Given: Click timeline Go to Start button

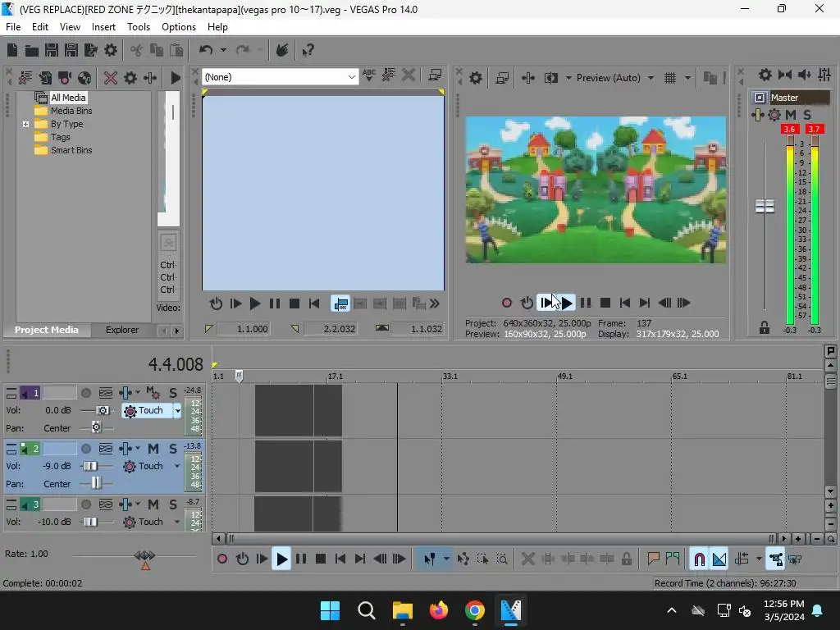Looking at the screenshot, I should click(340, 559).
